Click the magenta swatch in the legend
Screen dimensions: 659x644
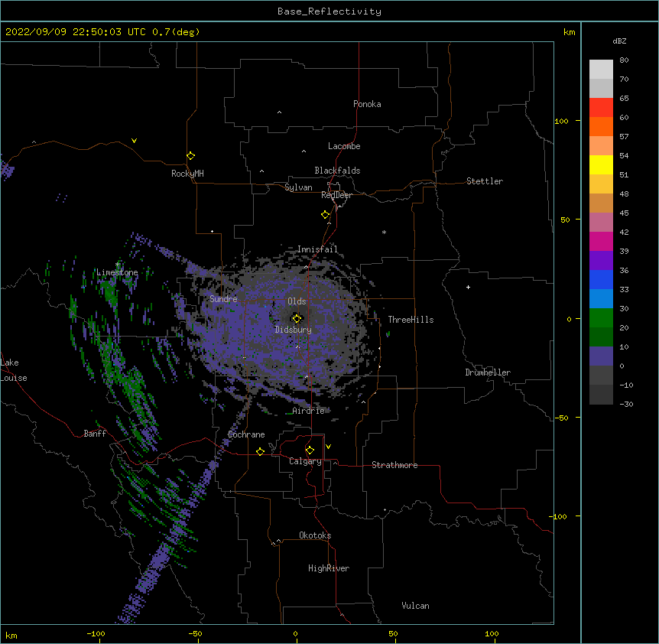coord(601,241)
